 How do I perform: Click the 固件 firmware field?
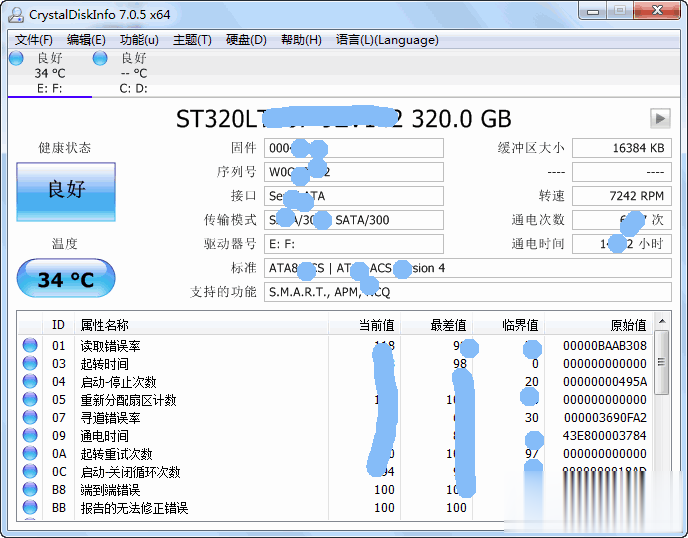tap(354, 148)
